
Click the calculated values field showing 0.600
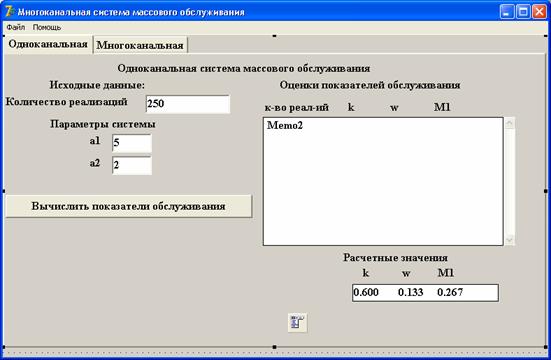pyautogui.click(x=425, y=293)
